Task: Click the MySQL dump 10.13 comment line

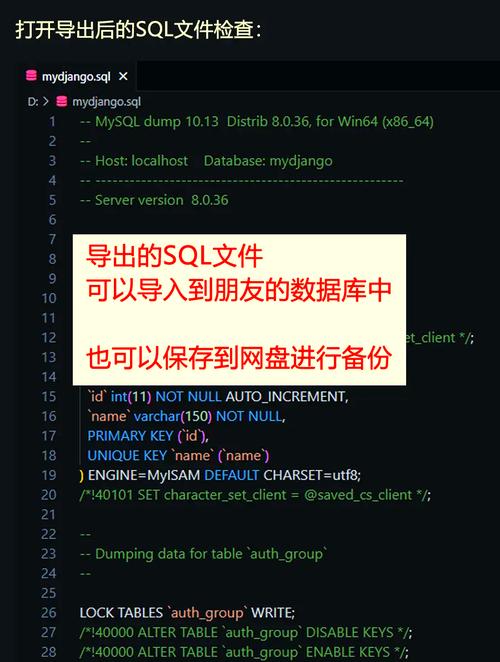Action: tap(257, 122)
